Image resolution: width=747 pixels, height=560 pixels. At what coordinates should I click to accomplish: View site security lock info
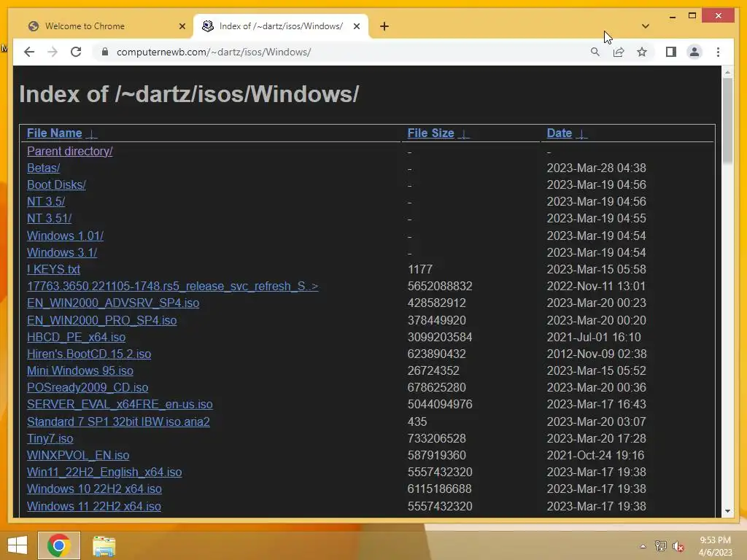tap(105, 52)
